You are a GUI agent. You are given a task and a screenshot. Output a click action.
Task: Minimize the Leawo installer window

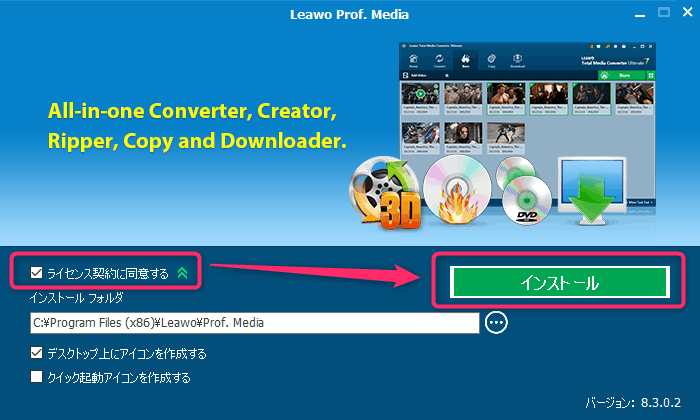pyautogui.click(x=631, y=12)
